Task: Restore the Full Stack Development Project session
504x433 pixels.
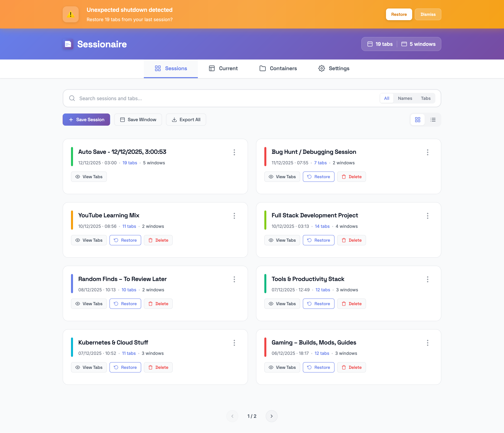Action: [318, 240]
